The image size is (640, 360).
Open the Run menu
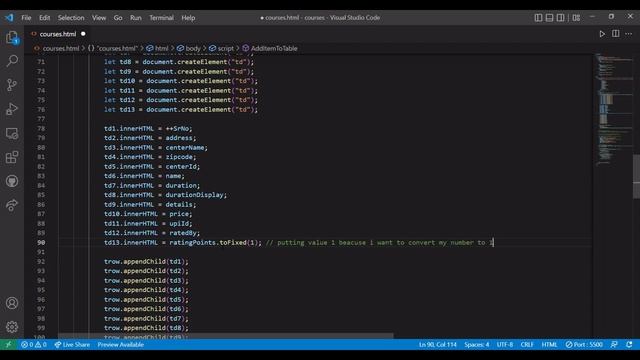[x=136, y=18]
